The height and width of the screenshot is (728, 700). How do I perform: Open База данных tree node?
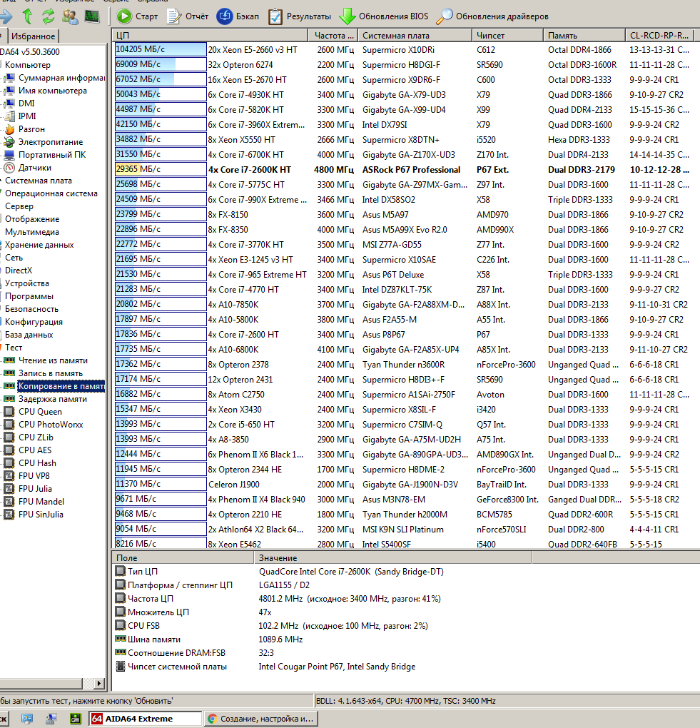[29, 335]
